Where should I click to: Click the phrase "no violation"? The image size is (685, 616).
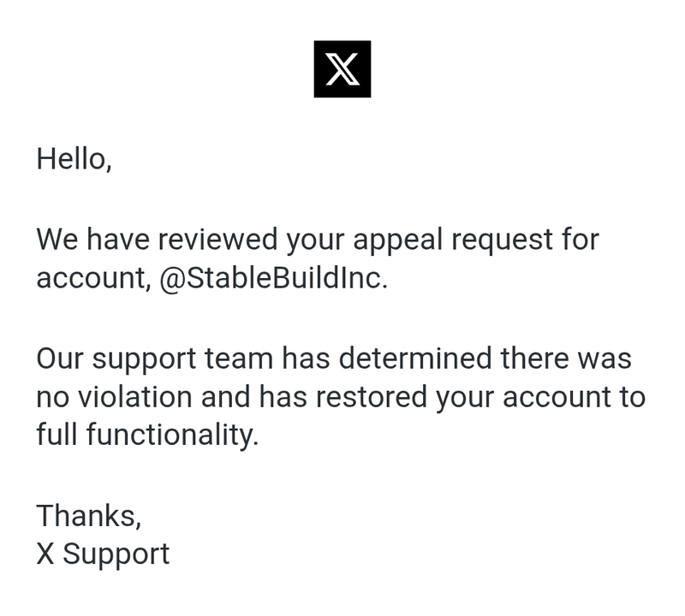[x=114, y=396]
